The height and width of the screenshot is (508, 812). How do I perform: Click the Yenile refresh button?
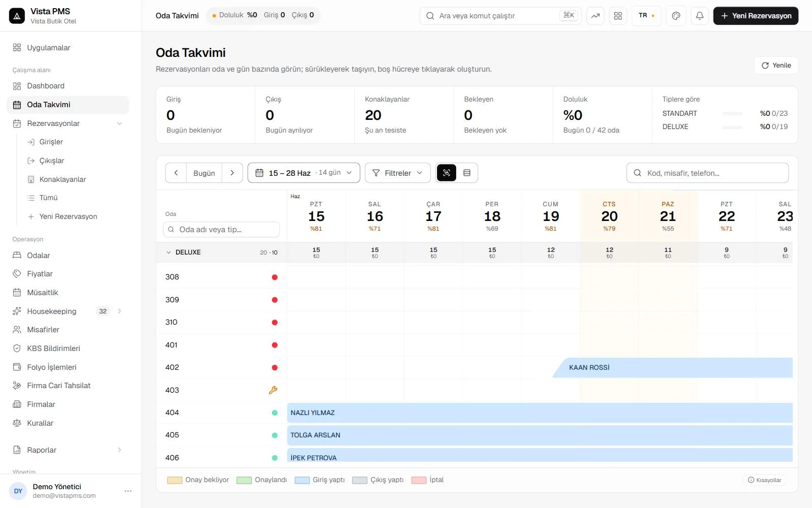pyautogui.click(x=776, y=66)
